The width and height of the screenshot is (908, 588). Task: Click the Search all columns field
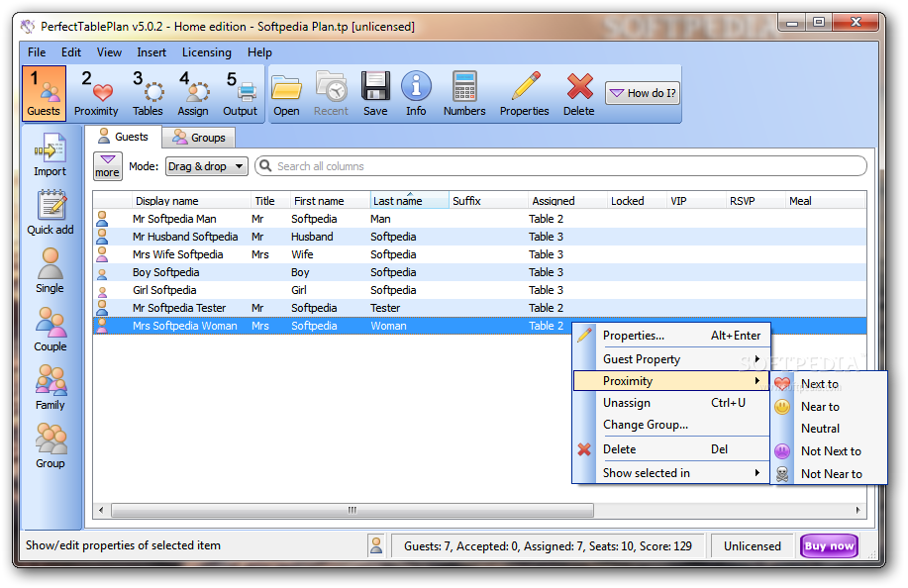coord(560,166)
